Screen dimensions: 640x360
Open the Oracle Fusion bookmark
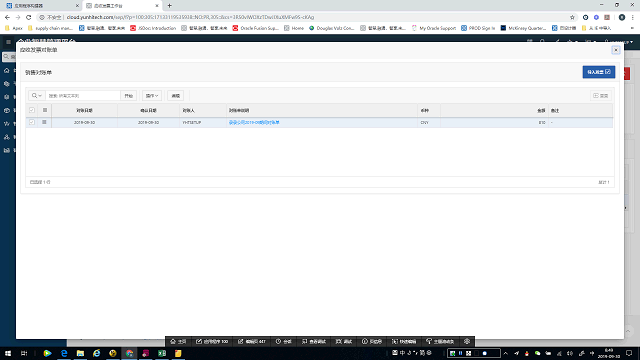coord(256,28)
